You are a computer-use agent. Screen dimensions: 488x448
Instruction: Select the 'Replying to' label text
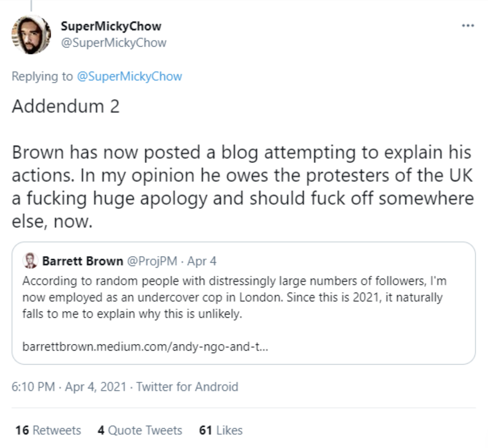pos(42,76)
